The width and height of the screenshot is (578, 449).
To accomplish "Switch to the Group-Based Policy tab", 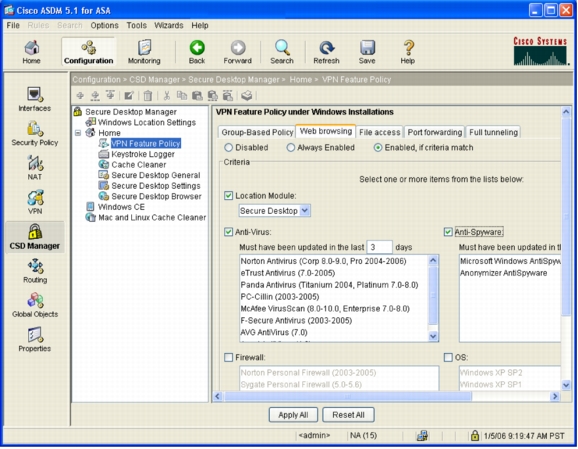I will pos(257,132).
